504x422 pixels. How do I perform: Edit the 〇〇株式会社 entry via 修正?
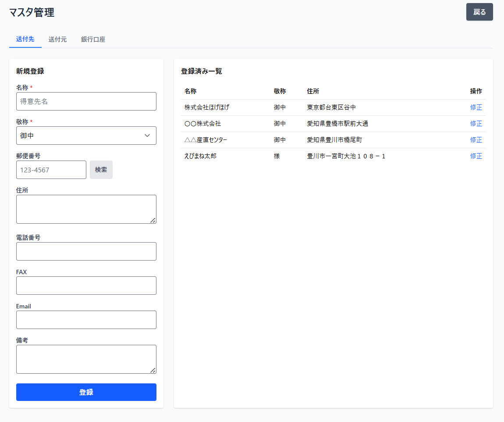[x=476, y=124]
